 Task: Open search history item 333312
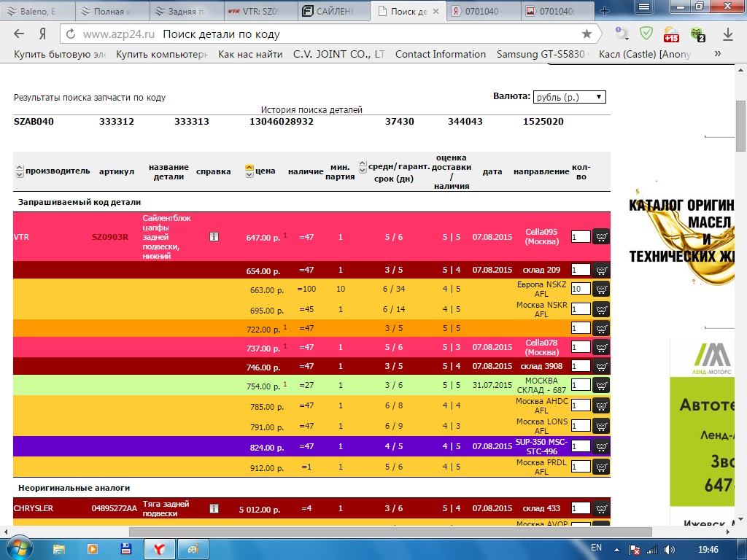tap(117, 122)
